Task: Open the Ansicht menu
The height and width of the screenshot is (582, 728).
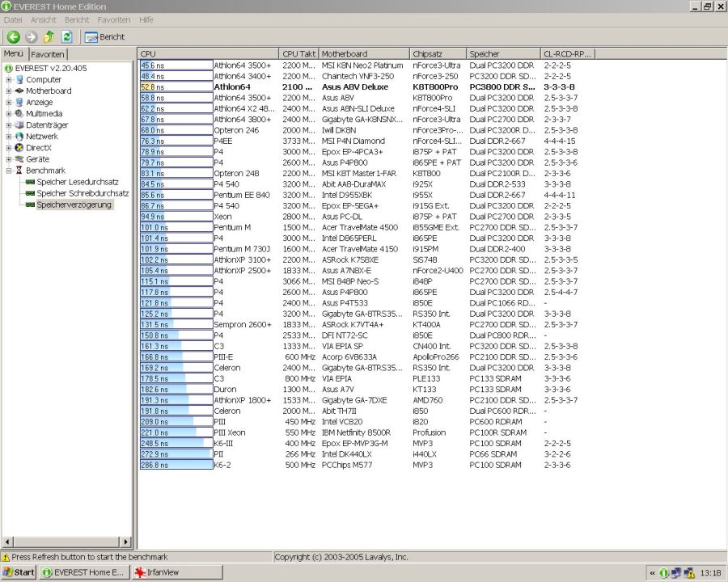Action: pyautogui.click(x=43, y=20)
